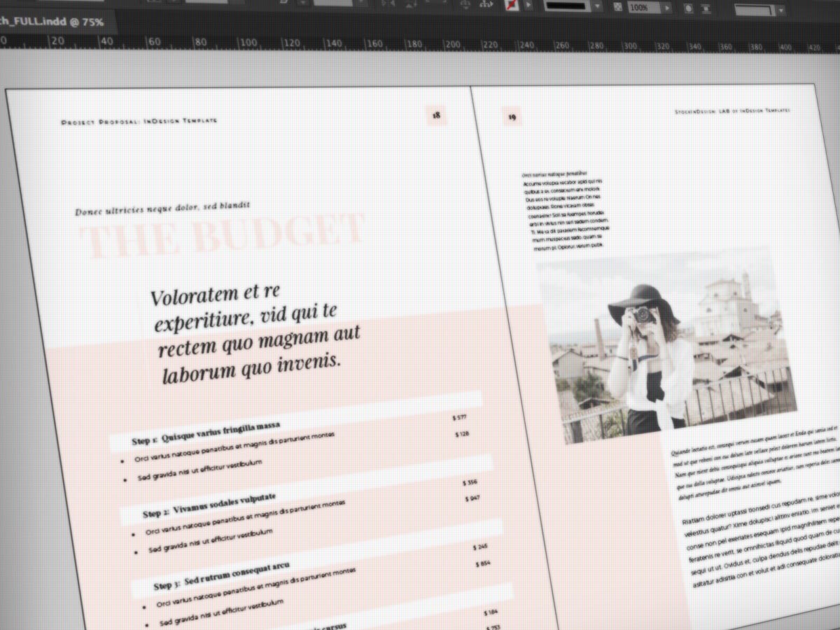The image size is (840, 630).
Task: Open the stroke style dropdown arrow
Action: click(x=597, y=7)
